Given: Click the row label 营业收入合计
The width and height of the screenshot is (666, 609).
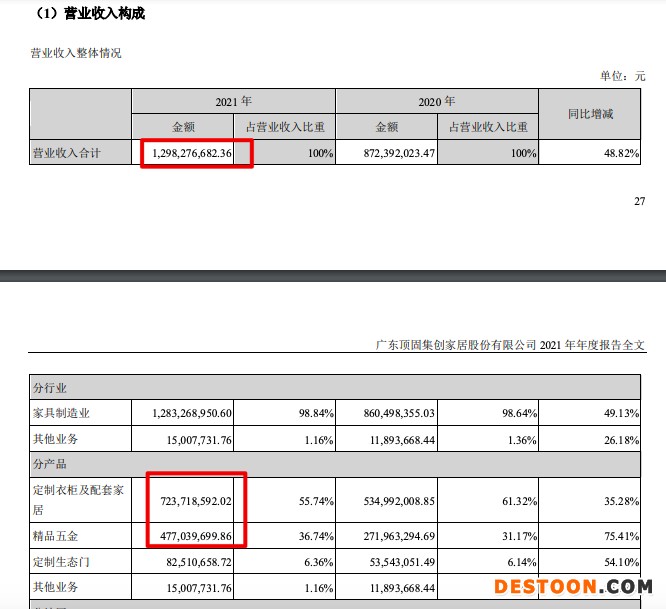Looking at the screenshot, I should (x=67, y=153).
